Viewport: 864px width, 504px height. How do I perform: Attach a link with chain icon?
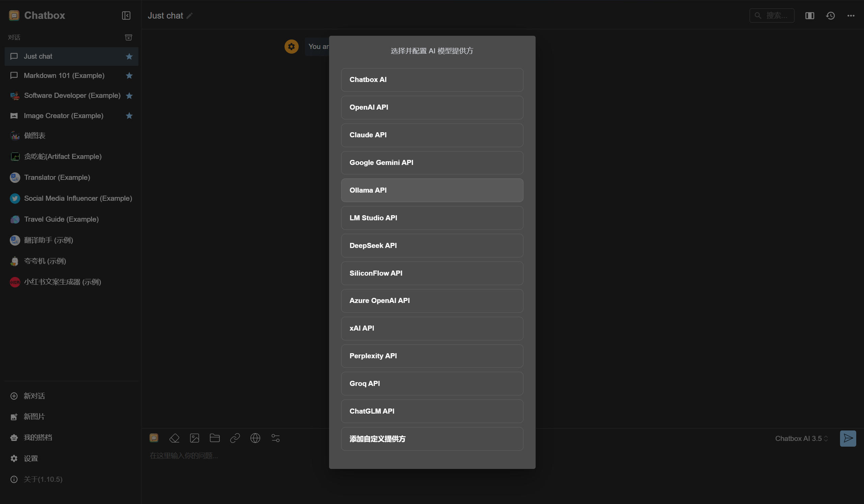tap(235, 438)
